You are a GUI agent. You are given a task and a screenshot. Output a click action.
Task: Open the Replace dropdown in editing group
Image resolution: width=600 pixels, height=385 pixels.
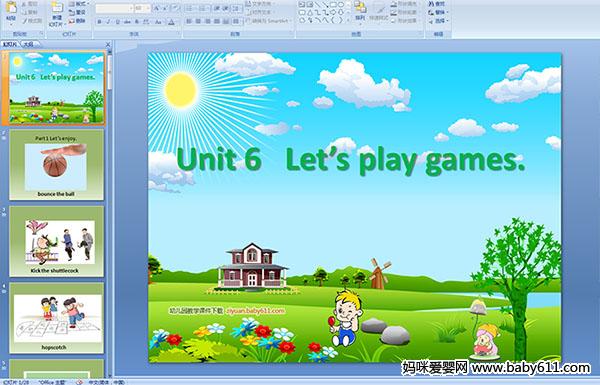[x=439, y=12]
